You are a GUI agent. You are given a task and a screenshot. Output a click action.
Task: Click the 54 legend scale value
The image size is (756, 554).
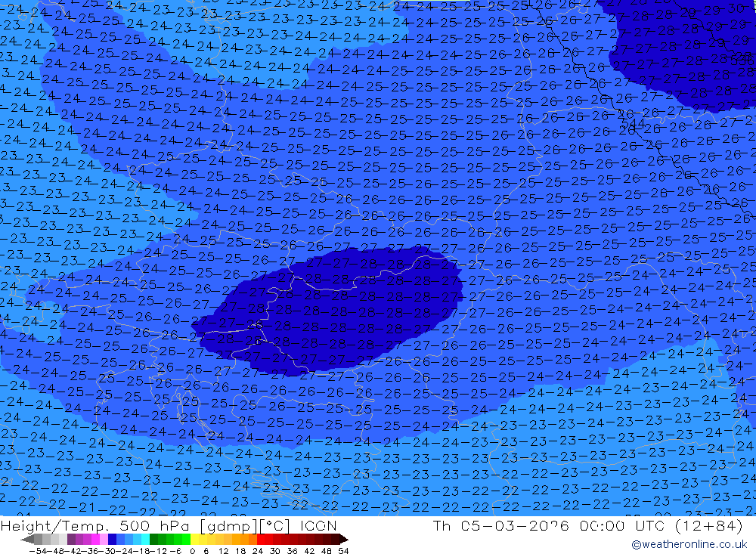[343, 551]
